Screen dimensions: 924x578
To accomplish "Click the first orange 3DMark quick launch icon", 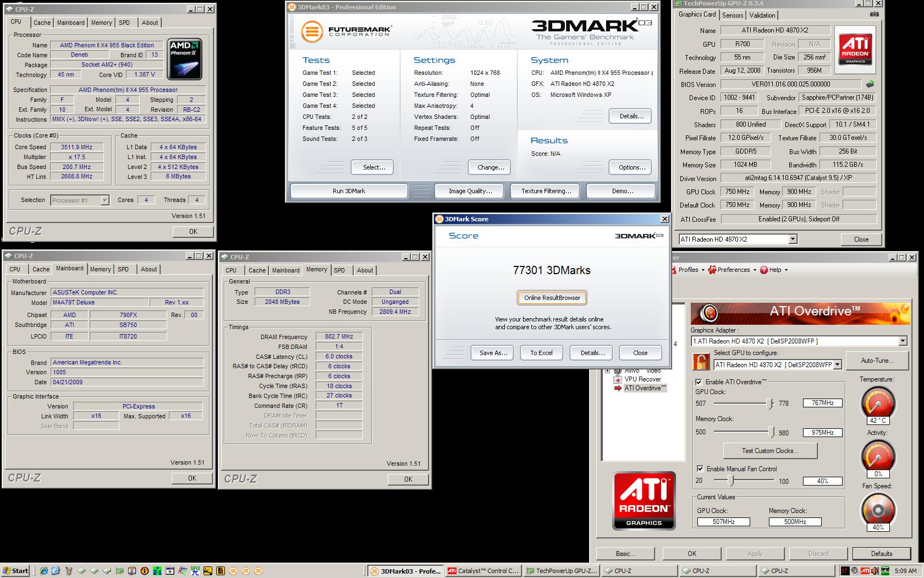I will click(233, 571).
